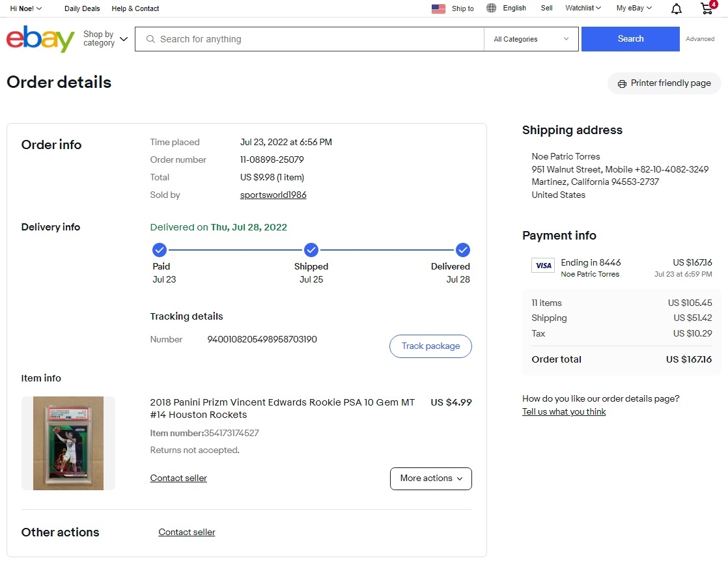The image size is (728, 567).
Task: Click Returns not accepted text
Action: (195, 450)
